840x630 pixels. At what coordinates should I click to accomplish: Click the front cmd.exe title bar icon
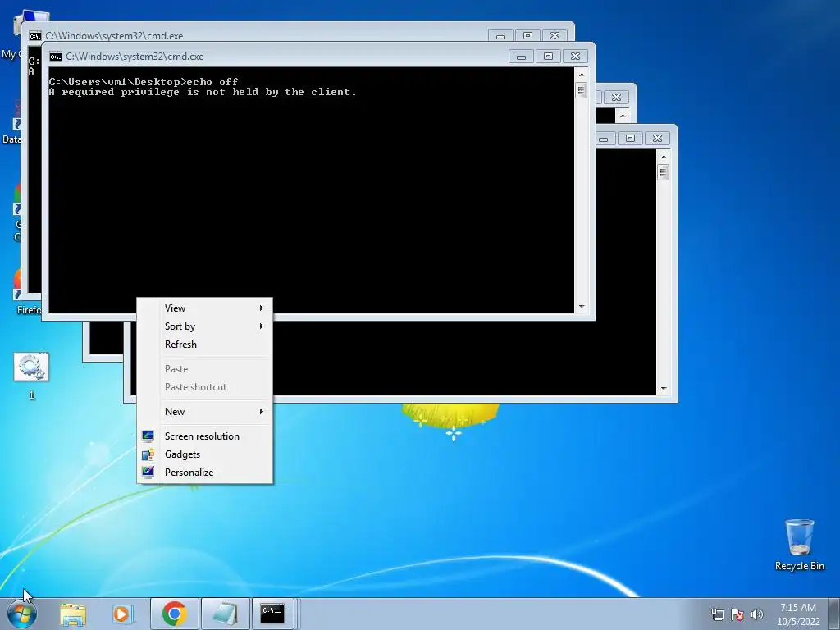pyautogui.click(x=56, y=57)
